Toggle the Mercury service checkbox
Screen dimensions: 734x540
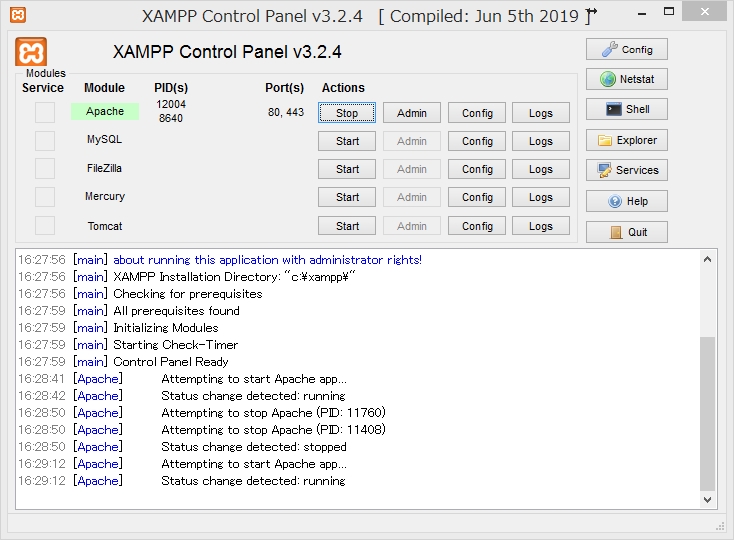point(45,197)
